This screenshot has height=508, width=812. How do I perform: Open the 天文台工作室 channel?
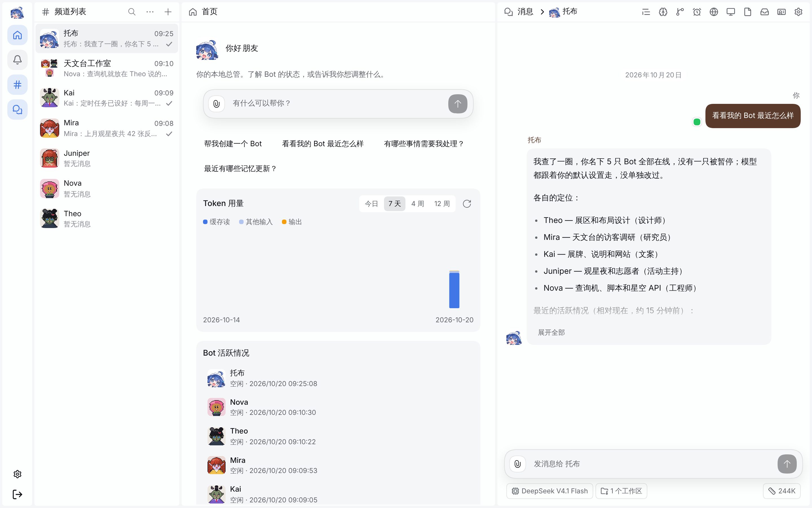(107, 68)
